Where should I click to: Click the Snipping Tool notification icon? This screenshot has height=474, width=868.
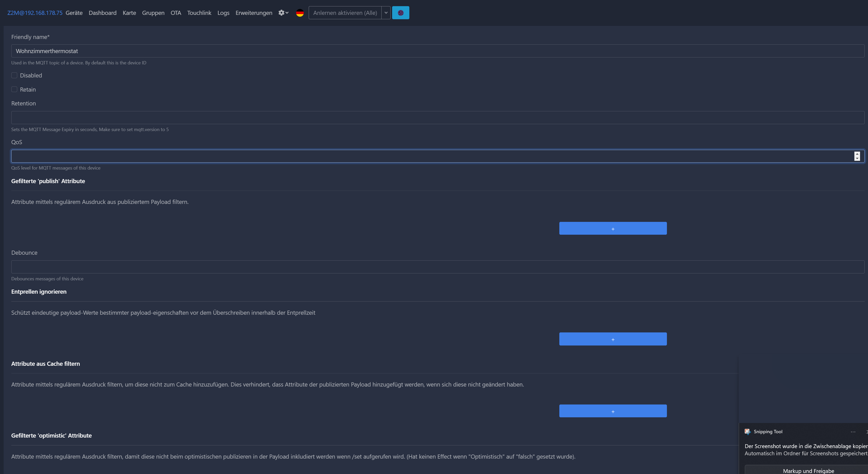point(747,432)
